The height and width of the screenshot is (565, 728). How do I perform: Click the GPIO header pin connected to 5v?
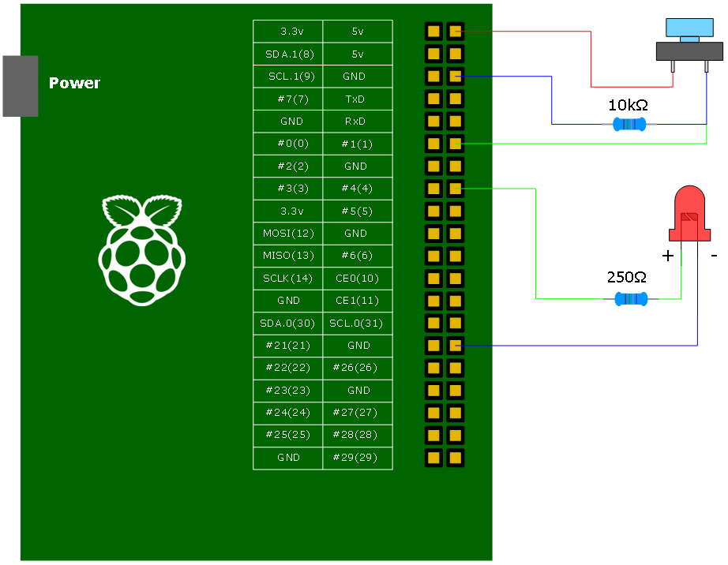point(455,31)
